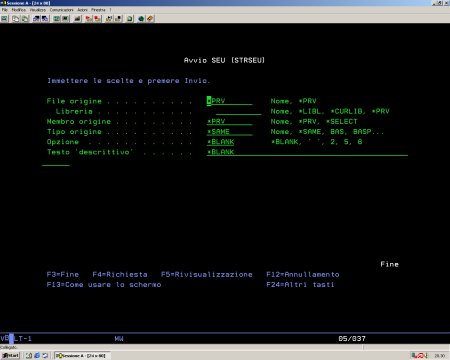Open the File menu
This screenshot has height=360, width=450.
click(x=5, y=10)
